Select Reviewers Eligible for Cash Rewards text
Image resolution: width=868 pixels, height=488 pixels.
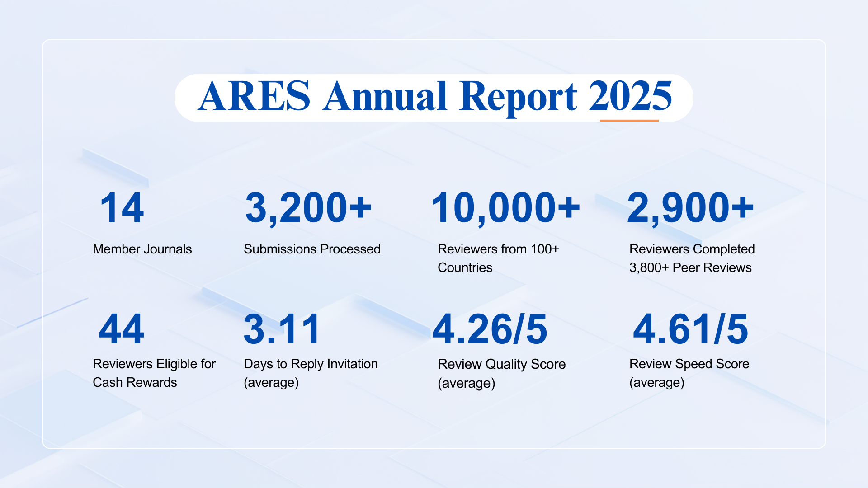pyautogui.click(x=154, y=373)
